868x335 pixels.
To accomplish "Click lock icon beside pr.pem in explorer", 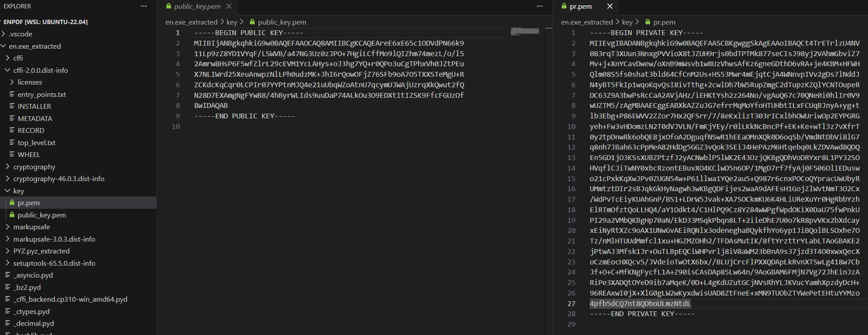I will pyautogui.click(x=12, y=203).
